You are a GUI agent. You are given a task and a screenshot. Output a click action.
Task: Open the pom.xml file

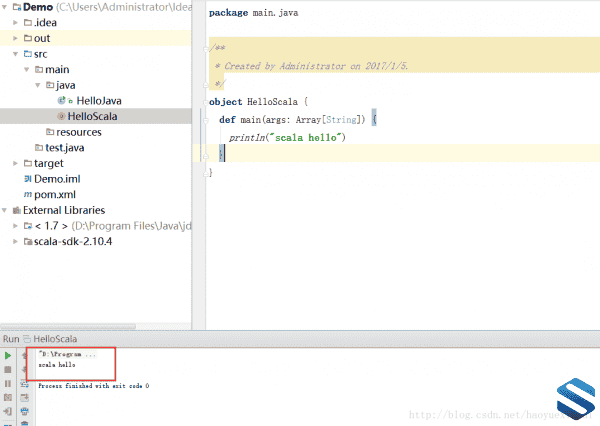coord(55,194)
